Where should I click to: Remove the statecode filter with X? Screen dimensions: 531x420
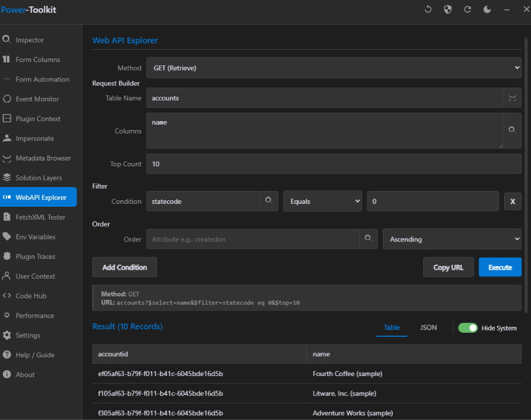click(x=512, y=202)
